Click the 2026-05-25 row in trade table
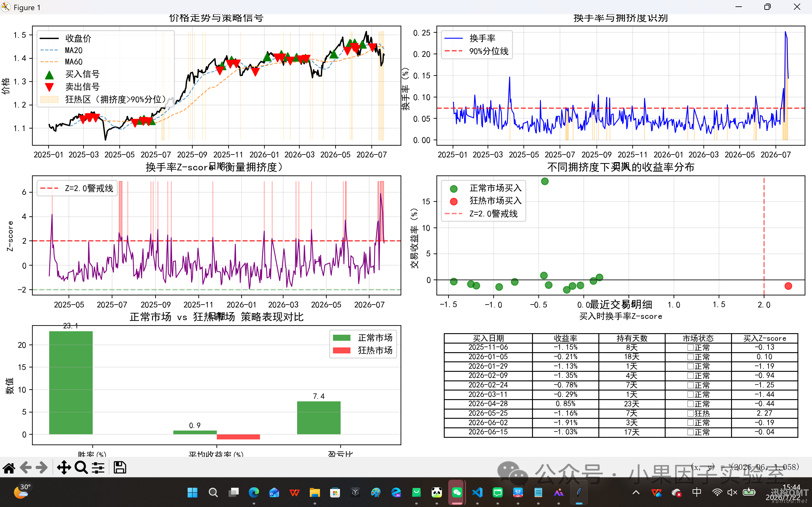 coord(621,413)
